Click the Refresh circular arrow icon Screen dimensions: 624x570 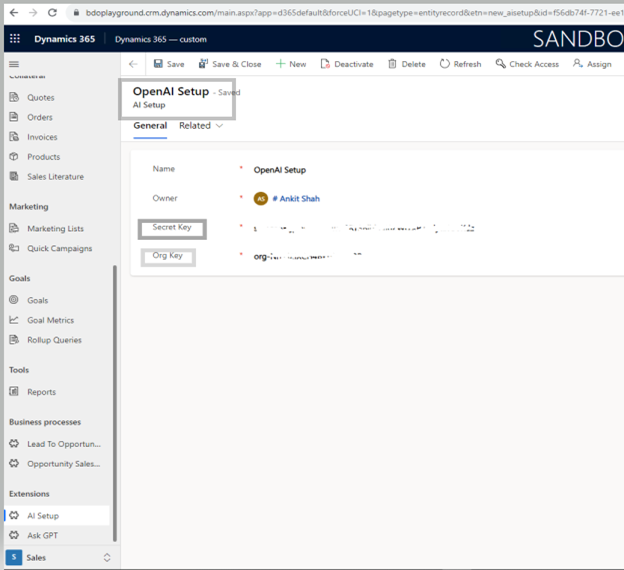tap(445, 64)
